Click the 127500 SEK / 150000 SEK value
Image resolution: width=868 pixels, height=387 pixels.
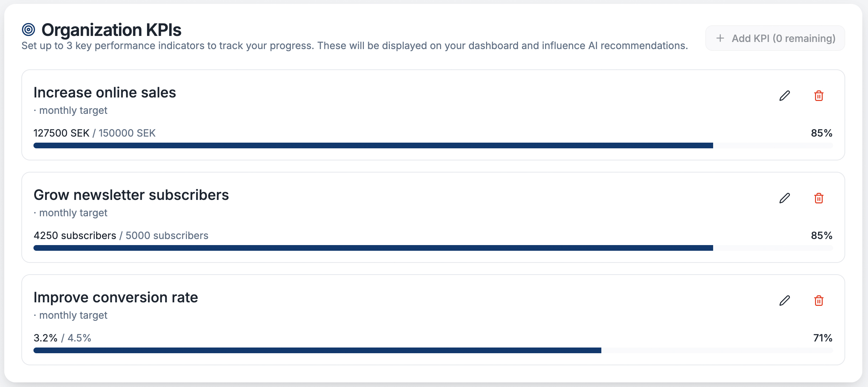click(94, 133)
